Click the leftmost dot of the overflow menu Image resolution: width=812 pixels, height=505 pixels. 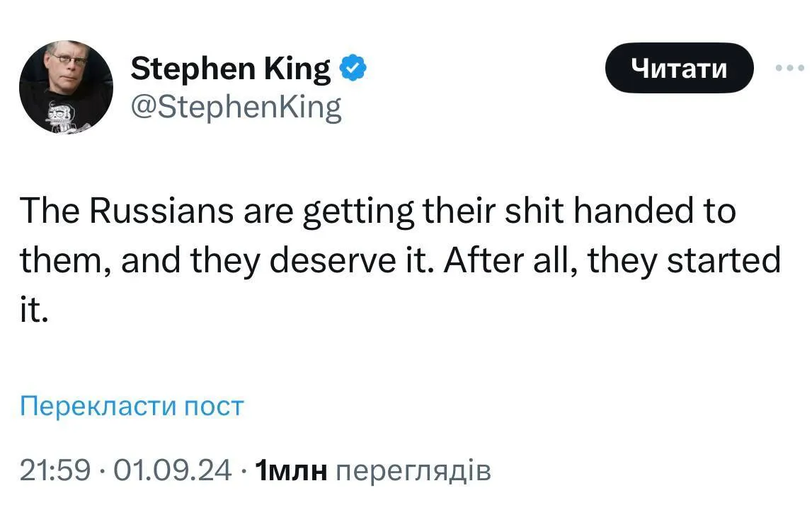780,67
